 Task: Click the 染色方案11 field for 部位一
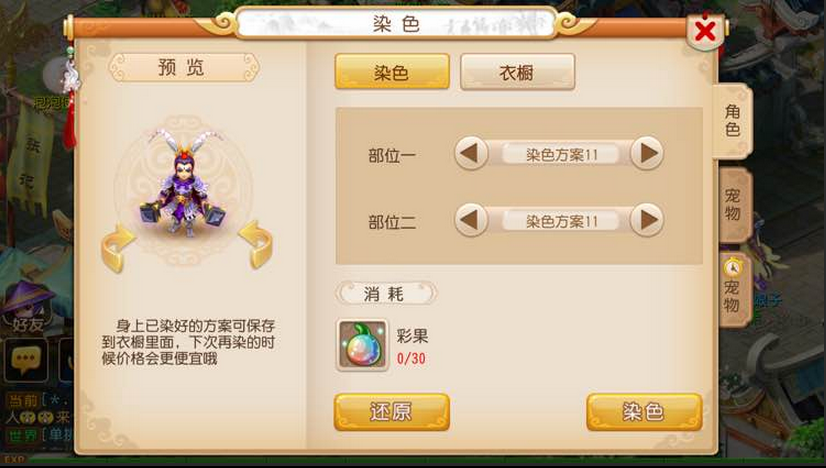click(x=560, y=154)
